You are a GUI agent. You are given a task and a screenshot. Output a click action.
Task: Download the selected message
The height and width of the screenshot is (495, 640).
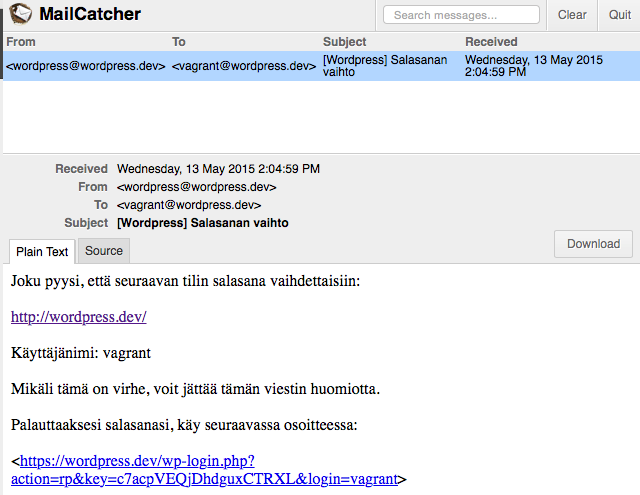click(x=593, y=244)
